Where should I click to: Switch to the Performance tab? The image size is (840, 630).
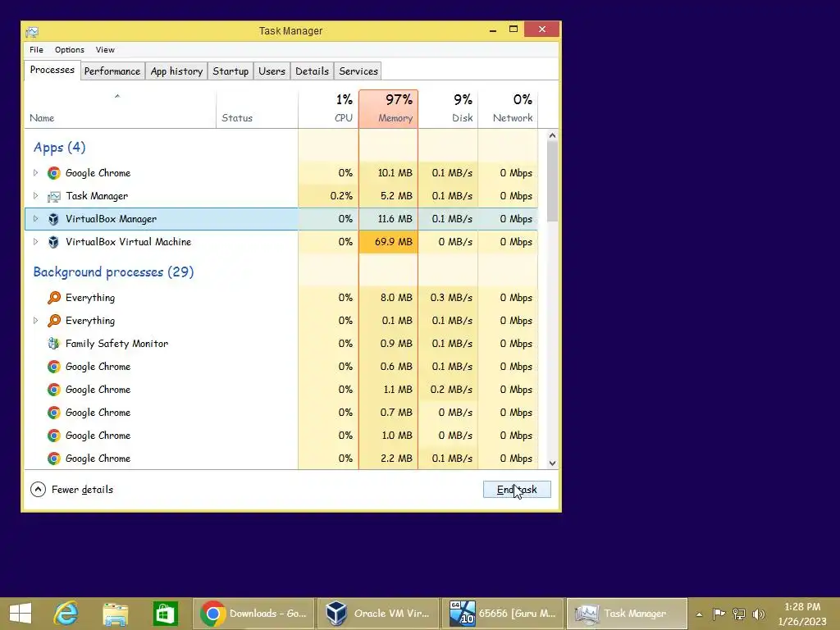click(x=112, y=71)
